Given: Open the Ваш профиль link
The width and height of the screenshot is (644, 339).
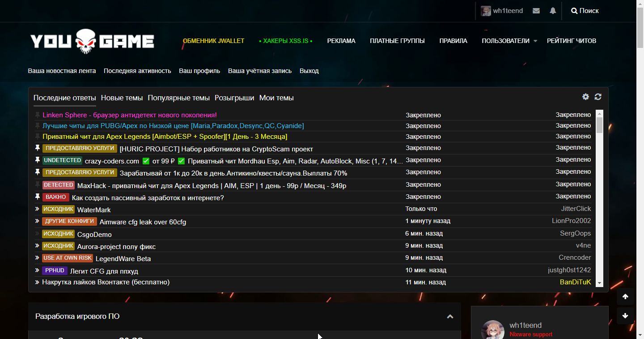Looking at the screenshot, I should 199,71.
